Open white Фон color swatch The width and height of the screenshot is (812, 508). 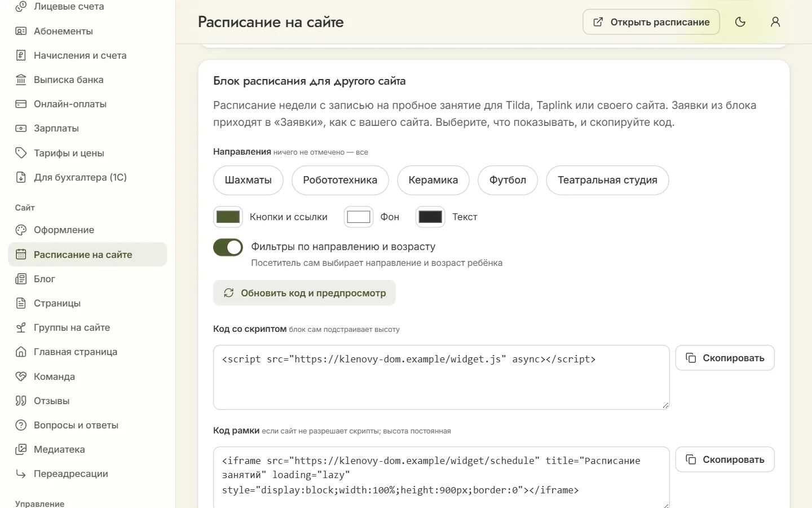coord(359,217)
